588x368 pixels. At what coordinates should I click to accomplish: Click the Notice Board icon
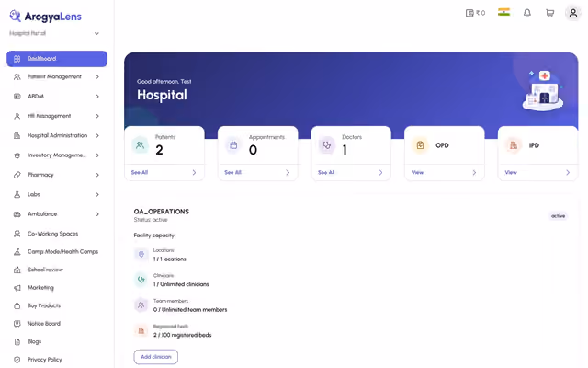click(17, 323)
